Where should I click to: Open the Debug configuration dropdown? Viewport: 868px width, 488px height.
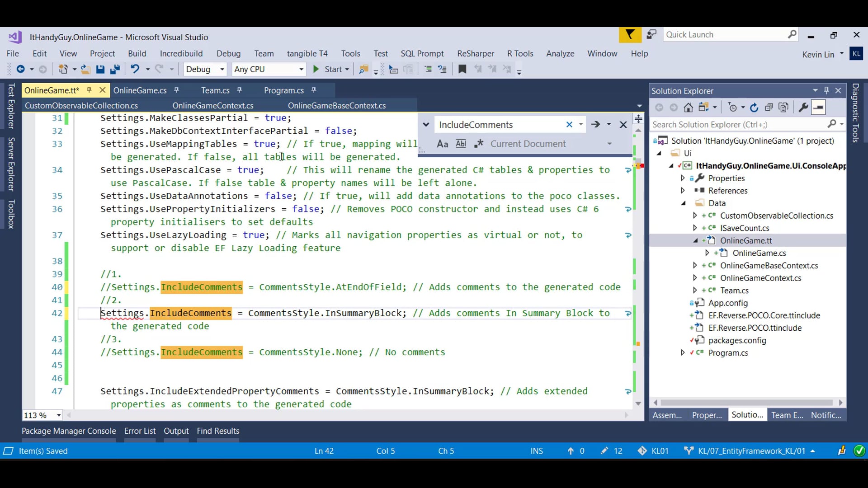[x=222, y=69]
